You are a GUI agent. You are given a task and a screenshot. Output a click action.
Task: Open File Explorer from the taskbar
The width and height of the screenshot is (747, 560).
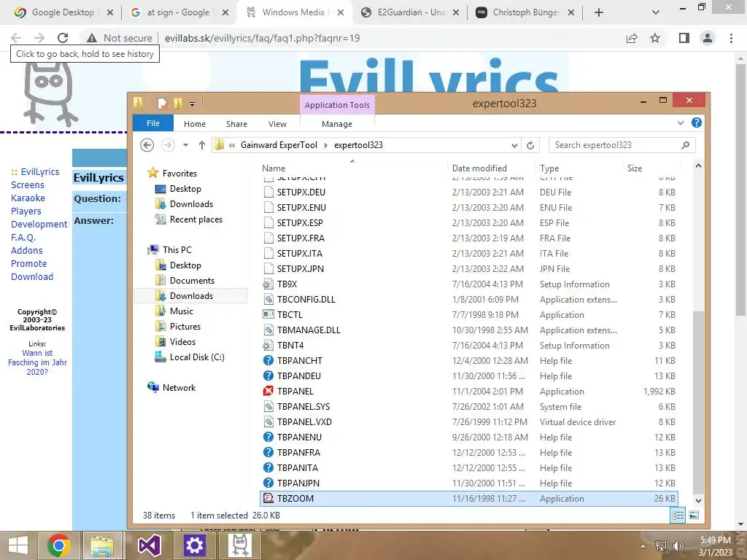[102, 545]
